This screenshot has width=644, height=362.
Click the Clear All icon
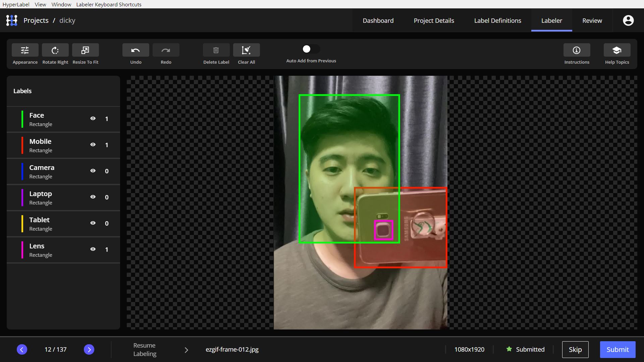(x=246, y=50)
